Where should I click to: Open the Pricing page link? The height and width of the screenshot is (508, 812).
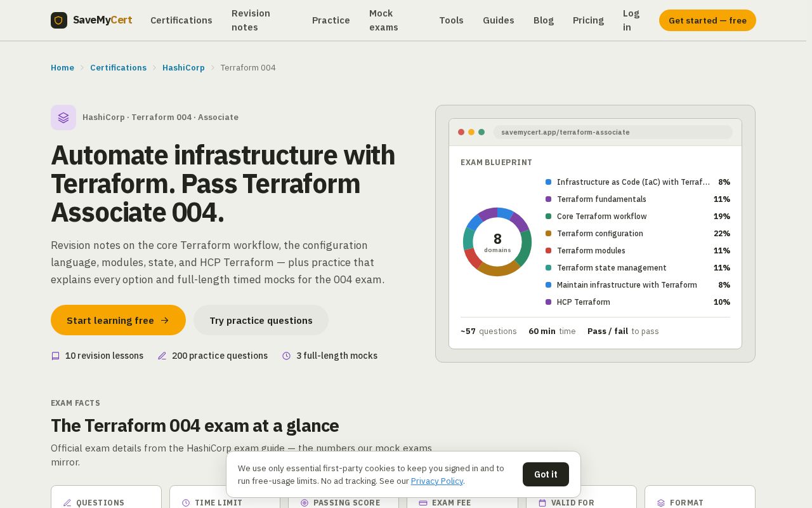pos(588,20)
